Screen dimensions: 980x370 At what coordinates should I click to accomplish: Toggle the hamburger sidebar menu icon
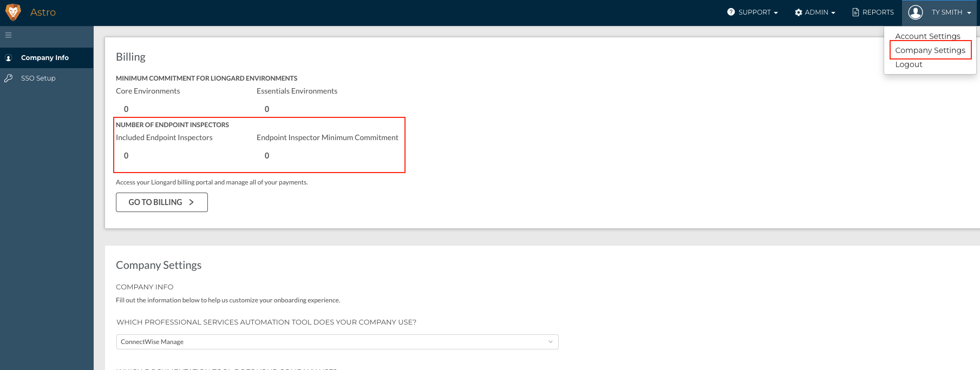tap(9, 35)
